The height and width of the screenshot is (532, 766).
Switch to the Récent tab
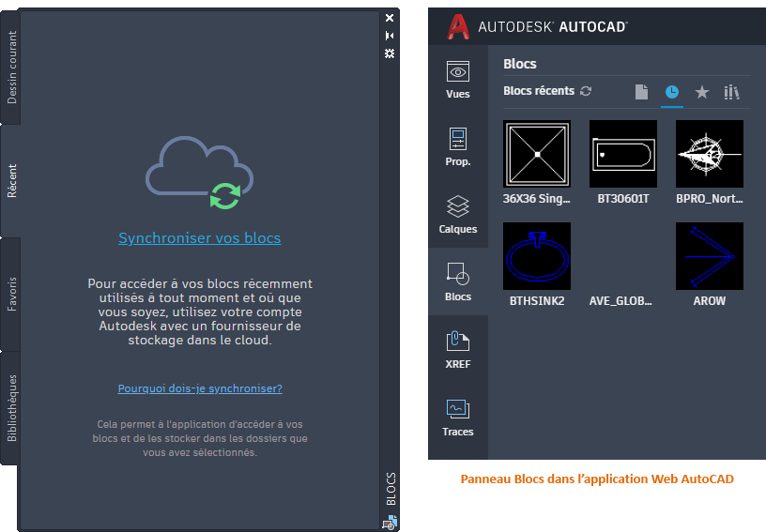(x=11, y=180)
